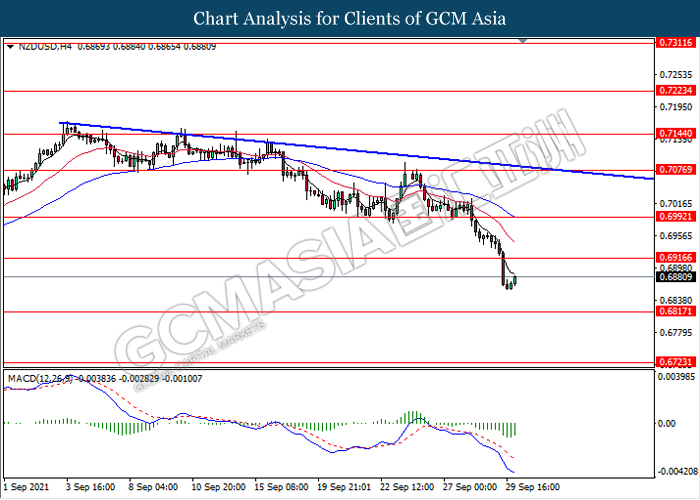Click the chart shift marker triangle at top

point(523,41)
